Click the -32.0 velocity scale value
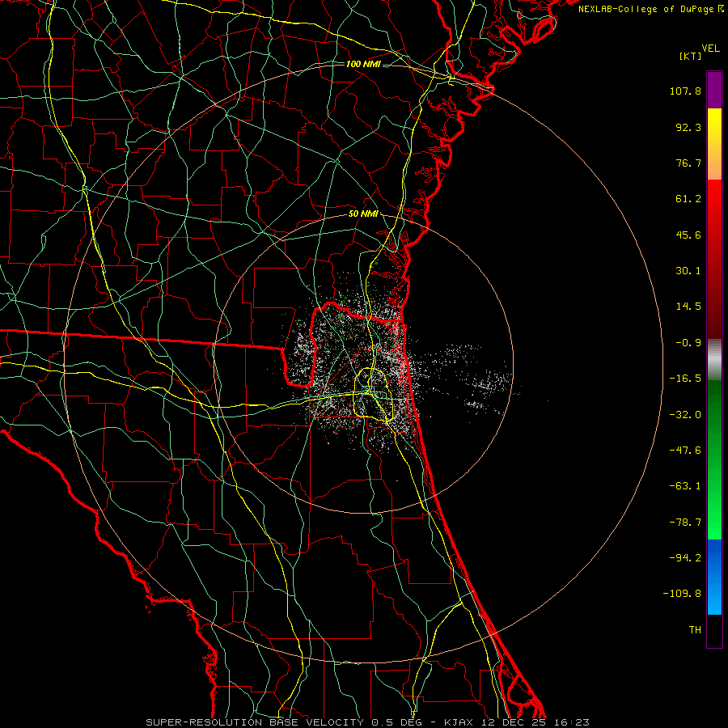Image resolution: width=728 pixels, height=728 pixels. (x=685, y=415)
